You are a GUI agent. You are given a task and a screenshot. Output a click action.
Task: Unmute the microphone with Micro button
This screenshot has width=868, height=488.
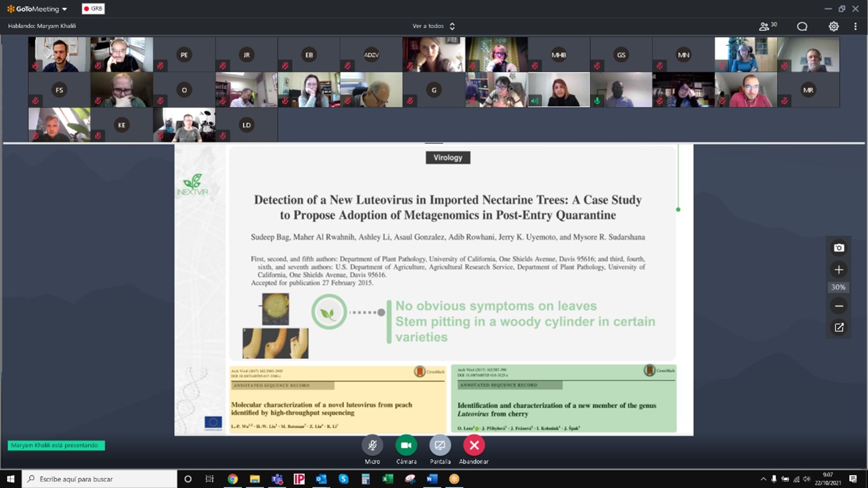[372, 446]
